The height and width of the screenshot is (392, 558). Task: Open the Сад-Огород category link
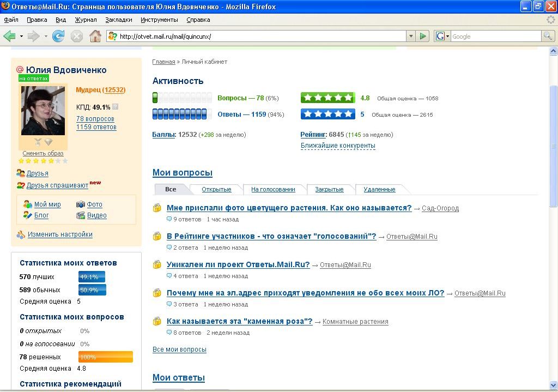coord(440,208)
